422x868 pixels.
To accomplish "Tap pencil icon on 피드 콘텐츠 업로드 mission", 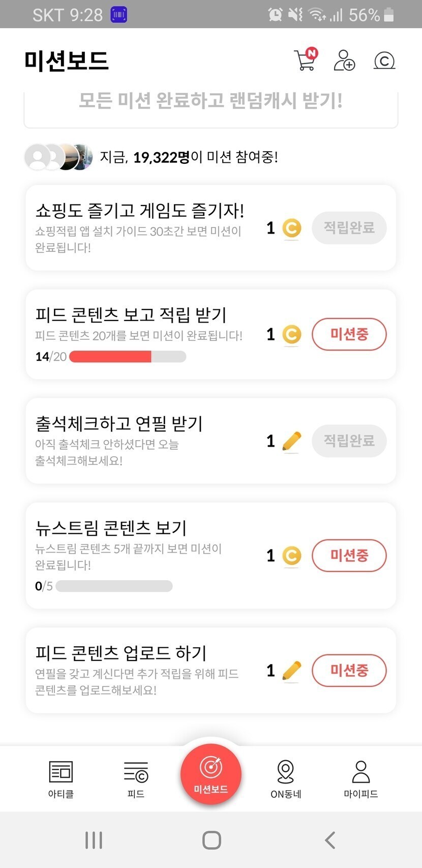I will coord(291,671).
